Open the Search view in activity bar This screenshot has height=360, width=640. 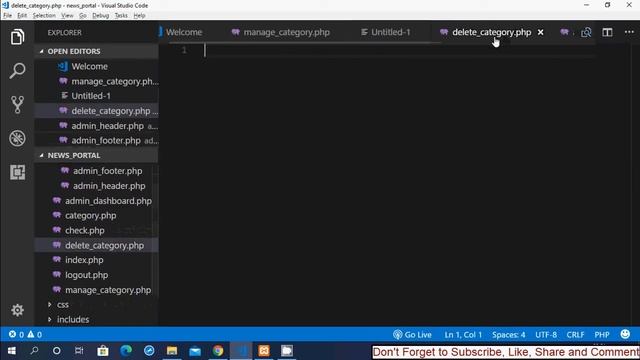(17, 71)
